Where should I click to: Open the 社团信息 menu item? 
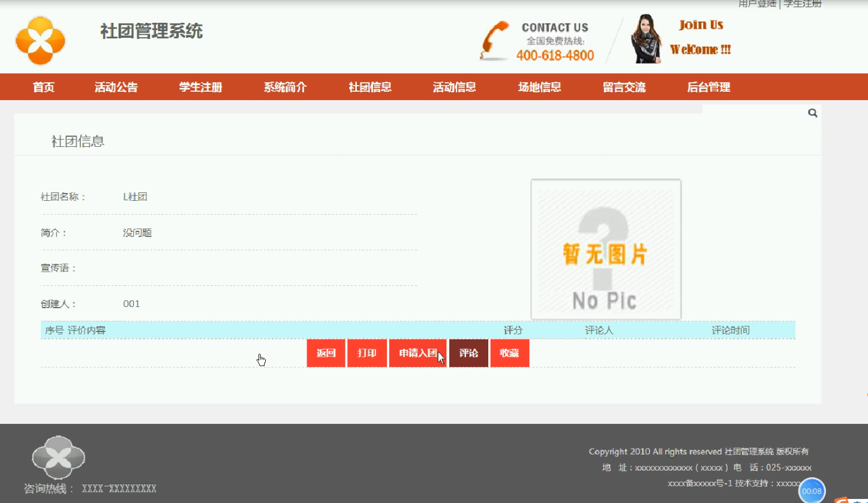tap(370, 87)
